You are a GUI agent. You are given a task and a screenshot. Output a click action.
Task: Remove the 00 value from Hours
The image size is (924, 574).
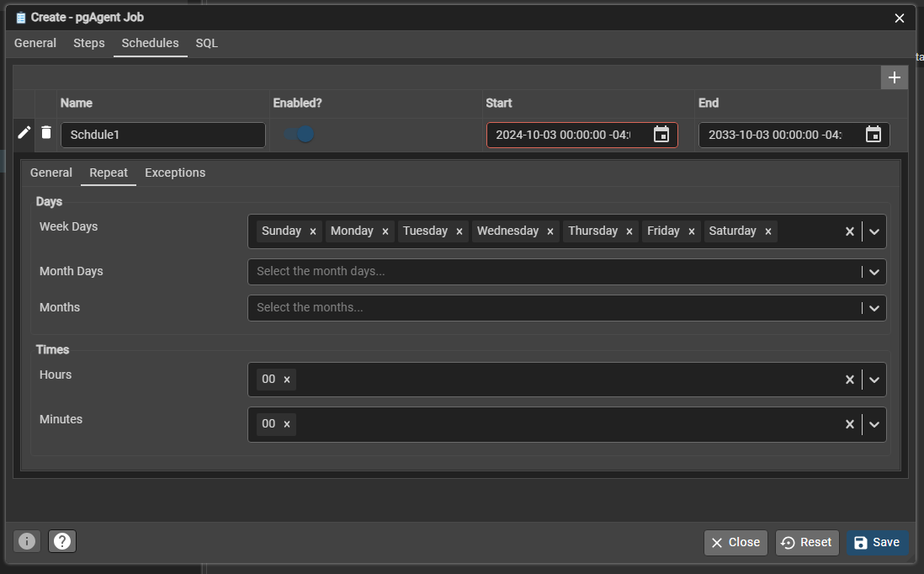click(x=287, y=380)
